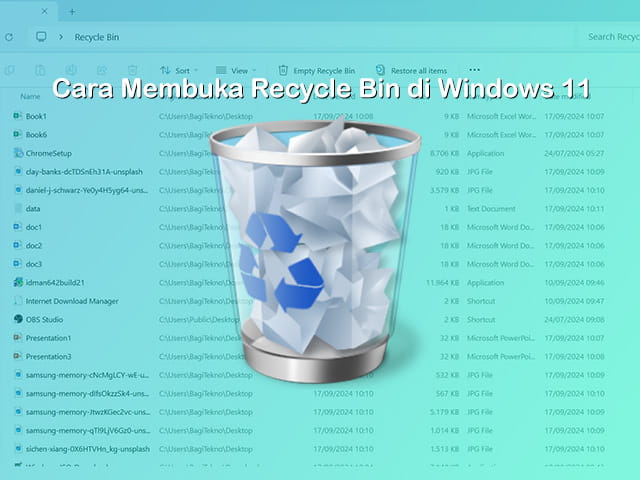Screen dimensions: 640x480
Task: Click Shortcut type in OBS Studio row
Action: pyautogui.click(x=481, y=320)
